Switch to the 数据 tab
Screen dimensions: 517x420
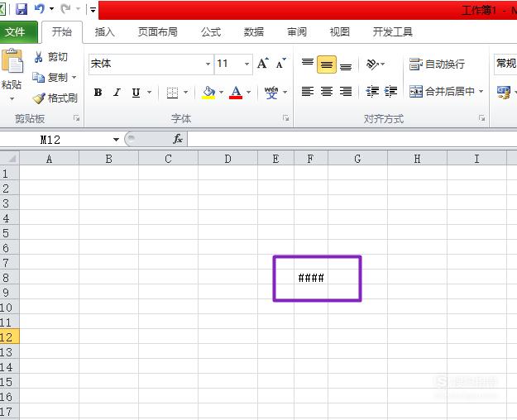254,32
